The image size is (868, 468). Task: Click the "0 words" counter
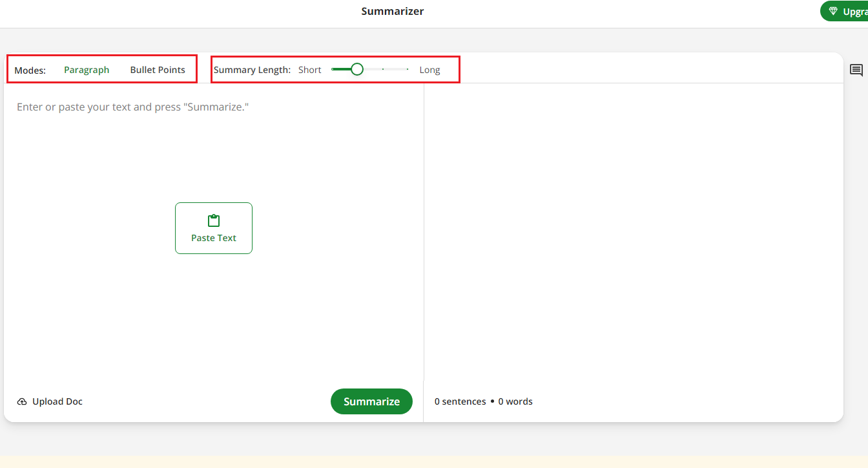point(515,401)
